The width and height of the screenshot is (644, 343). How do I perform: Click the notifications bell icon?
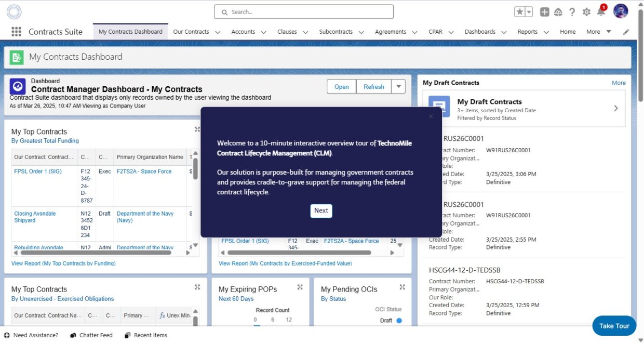[x=601, y=12]
